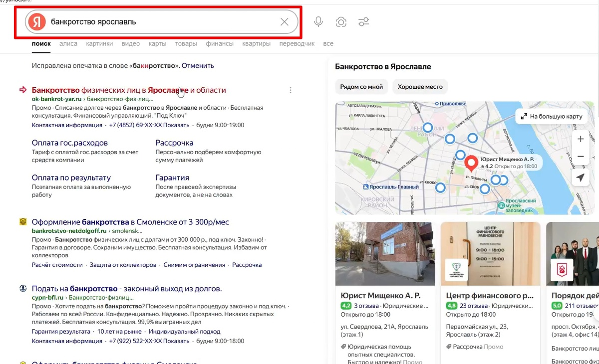
Task: Switch to картинки tab
Action: coord(99,44)
